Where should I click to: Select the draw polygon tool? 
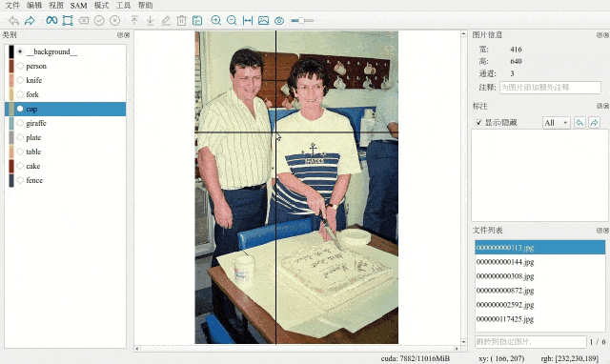click(x=68, y=21)
